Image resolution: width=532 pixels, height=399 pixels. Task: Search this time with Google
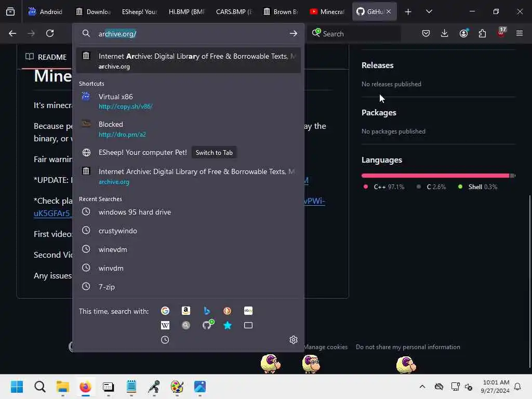click(x=165, y=311)
